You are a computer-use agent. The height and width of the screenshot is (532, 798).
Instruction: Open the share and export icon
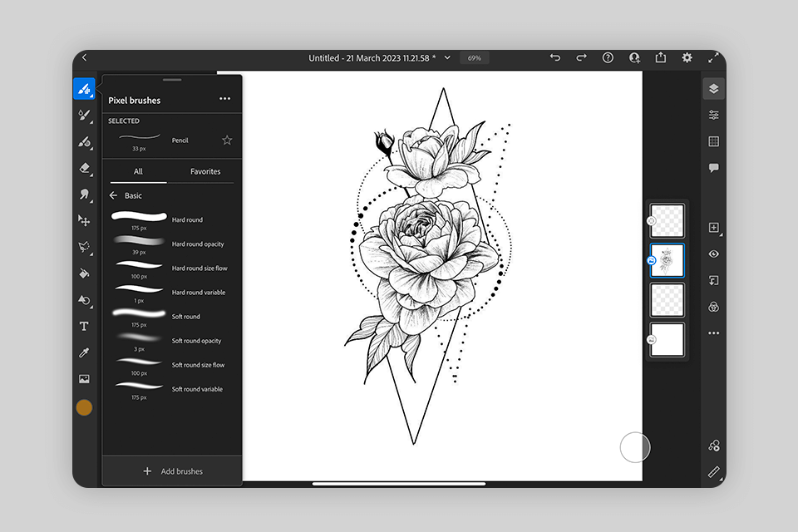(661, 57)
